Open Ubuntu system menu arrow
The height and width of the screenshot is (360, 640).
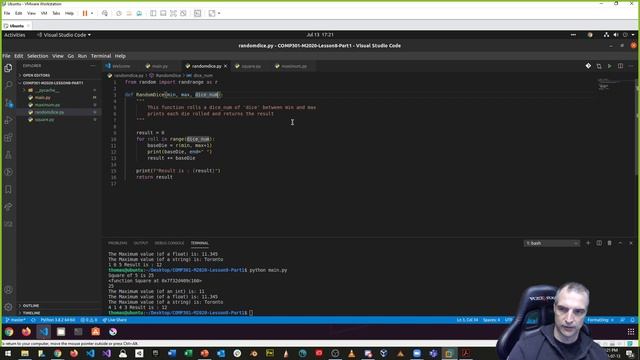click(633, 35)
